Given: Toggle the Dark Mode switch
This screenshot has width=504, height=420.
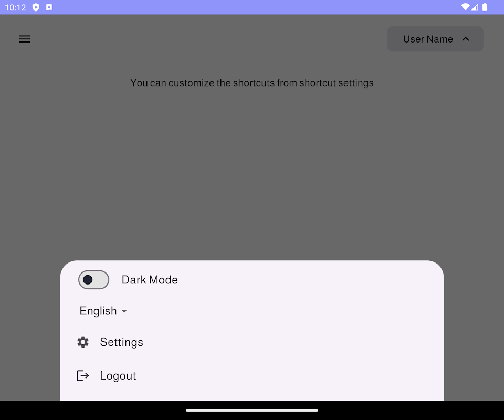Looking at the screenshot, I should 93,280.
